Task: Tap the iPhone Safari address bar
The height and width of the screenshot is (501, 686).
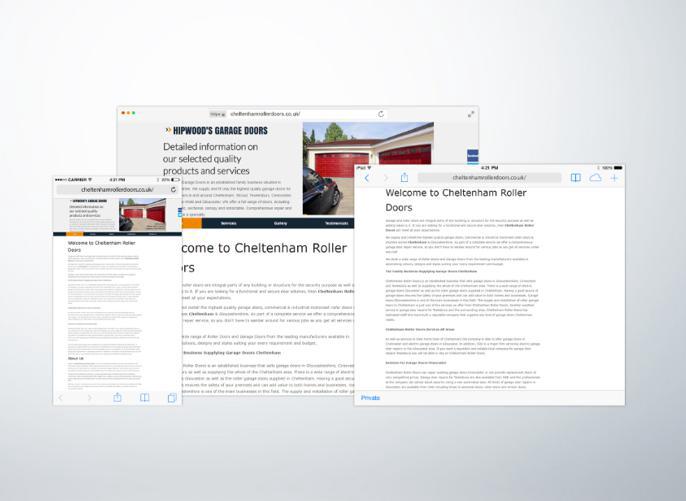Action: point(117,189)
